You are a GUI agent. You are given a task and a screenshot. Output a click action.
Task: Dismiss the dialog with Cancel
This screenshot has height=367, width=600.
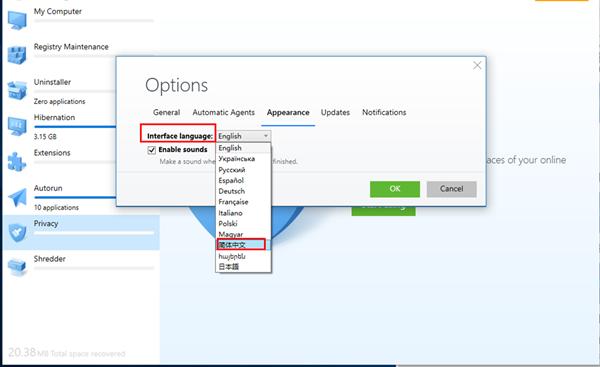pos(452,189)
